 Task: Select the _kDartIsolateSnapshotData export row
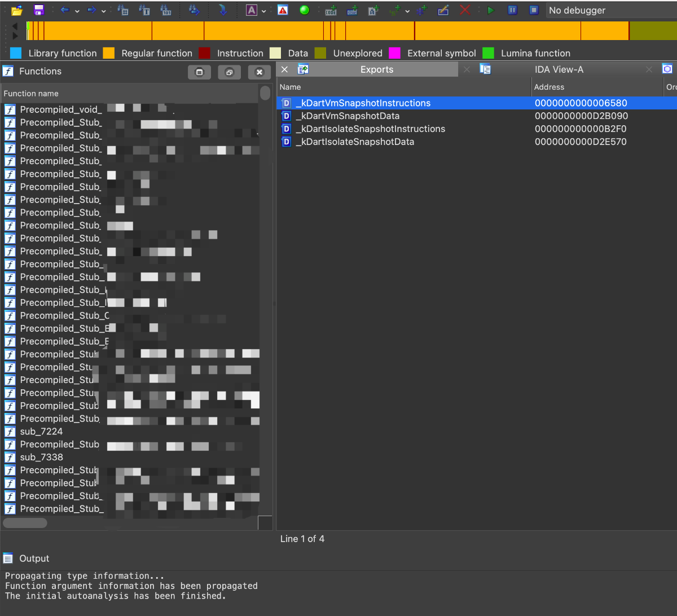tap(477, 142)
